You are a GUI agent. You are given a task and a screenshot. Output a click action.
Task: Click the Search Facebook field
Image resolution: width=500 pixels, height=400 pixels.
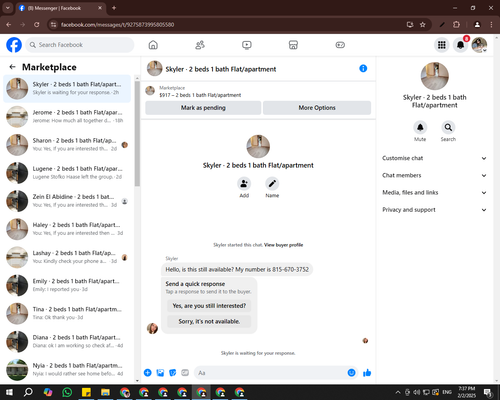[80, 45]
